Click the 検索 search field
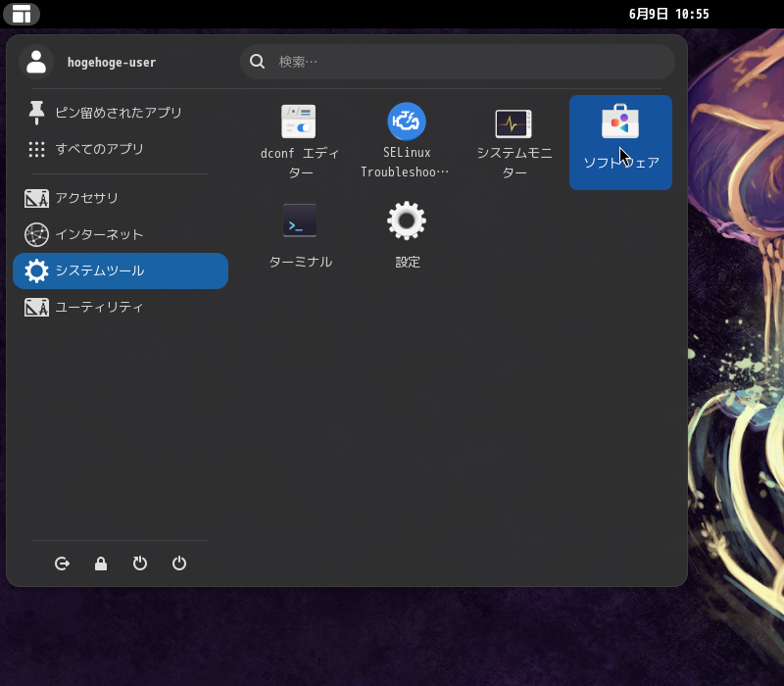784x686 pixels. (x=458, y=62)
